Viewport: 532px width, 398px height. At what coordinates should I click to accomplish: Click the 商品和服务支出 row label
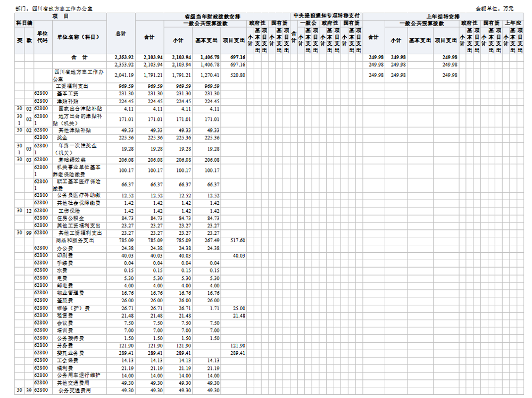click(75, 241)
